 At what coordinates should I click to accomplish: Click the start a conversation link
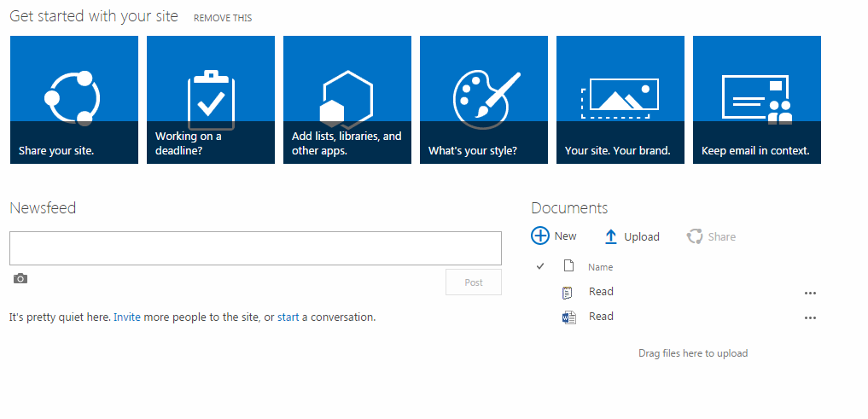coord(288,317)
